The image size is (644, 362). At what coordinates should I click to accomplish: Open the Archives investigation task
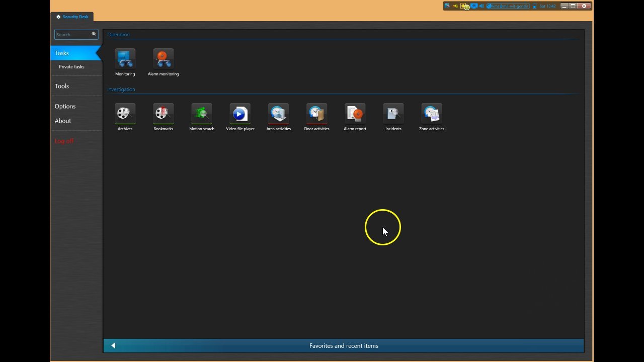click(125, 117)
